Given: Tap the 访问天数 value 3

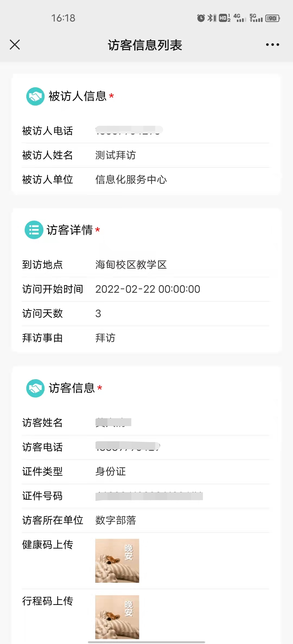Looking at the screenshot, I should (x=98, y=314).
